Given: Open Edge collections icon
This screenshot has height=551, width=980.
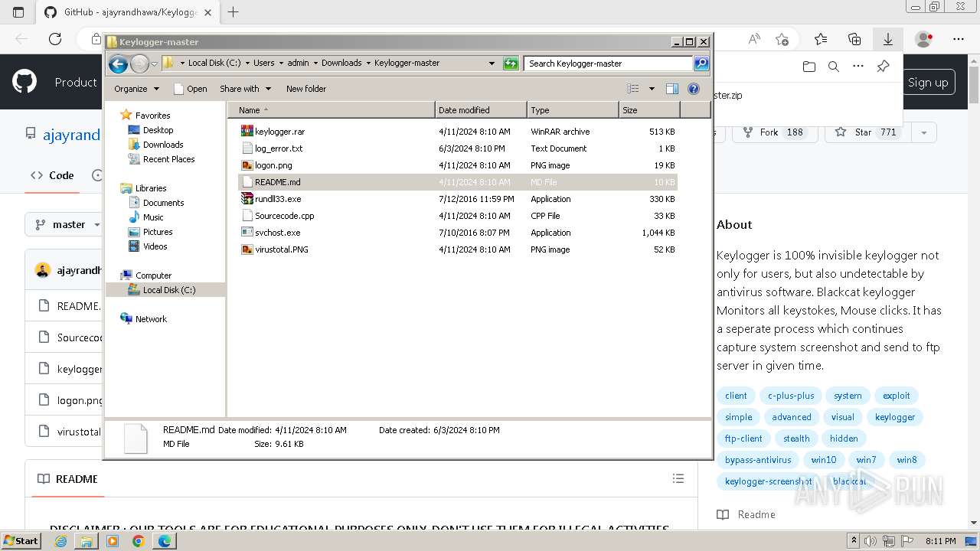Looking at the screenshot, I should [x=854, y=39].
